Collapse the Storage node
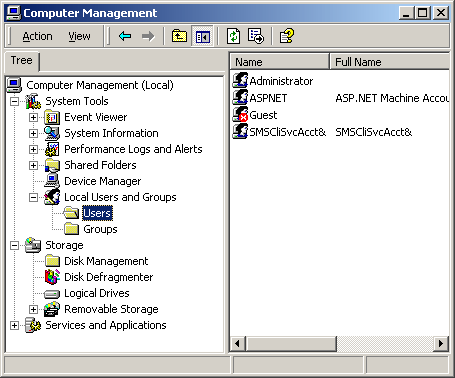The height and width of the screenshot is (378, 455). click(14, 245)
